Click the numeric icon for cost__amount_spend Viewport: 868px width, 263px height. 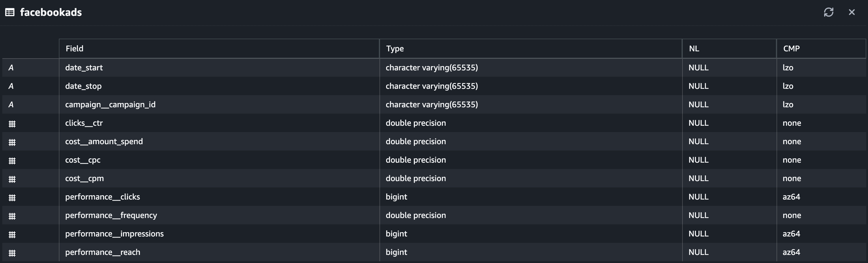[12, 142]
